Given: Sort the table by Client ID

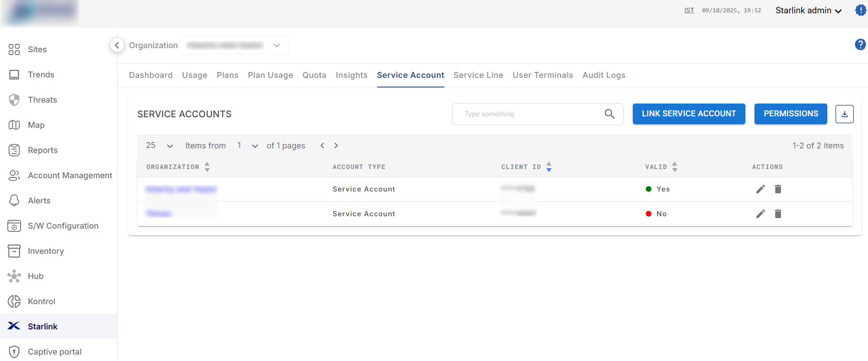Looking at the screenshot, I should (549, 167).
